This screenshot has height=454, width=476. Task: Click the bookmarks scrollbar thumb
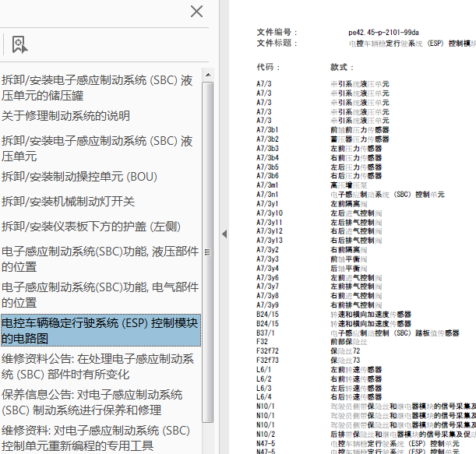coord(208,252)
